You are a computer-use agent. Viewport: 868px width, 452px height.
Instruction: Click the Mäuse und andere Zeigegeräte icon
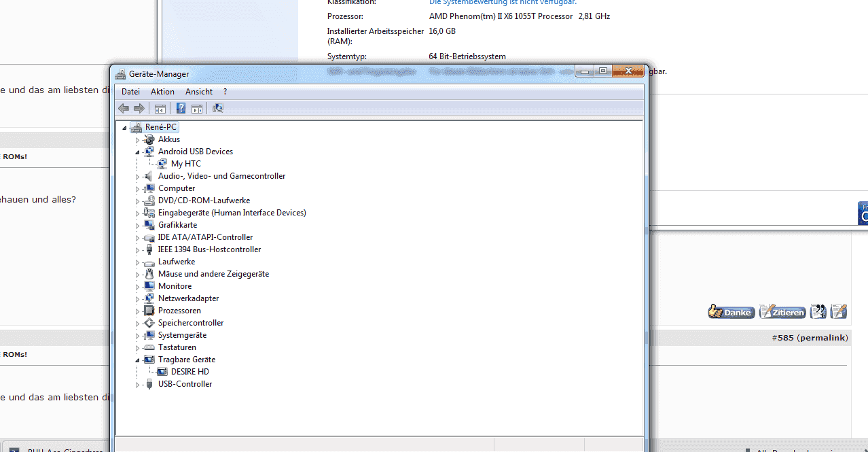click(149, 274)
